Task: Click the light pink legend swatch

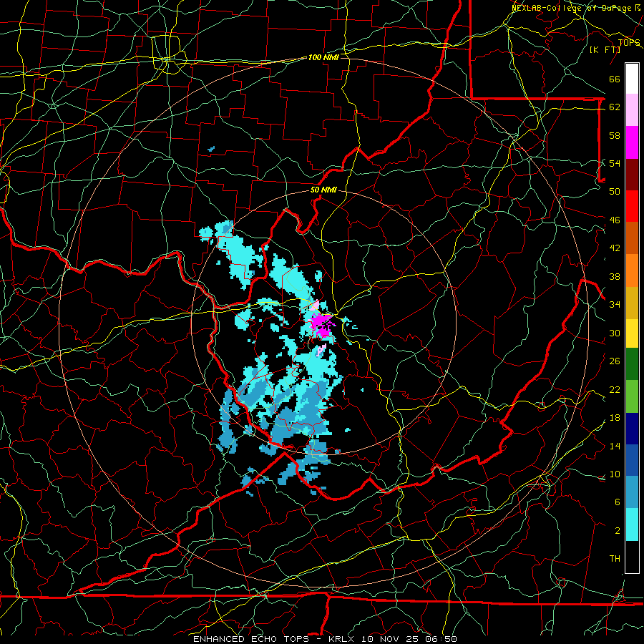Action: pyautogui.click(x=632, y=110)
